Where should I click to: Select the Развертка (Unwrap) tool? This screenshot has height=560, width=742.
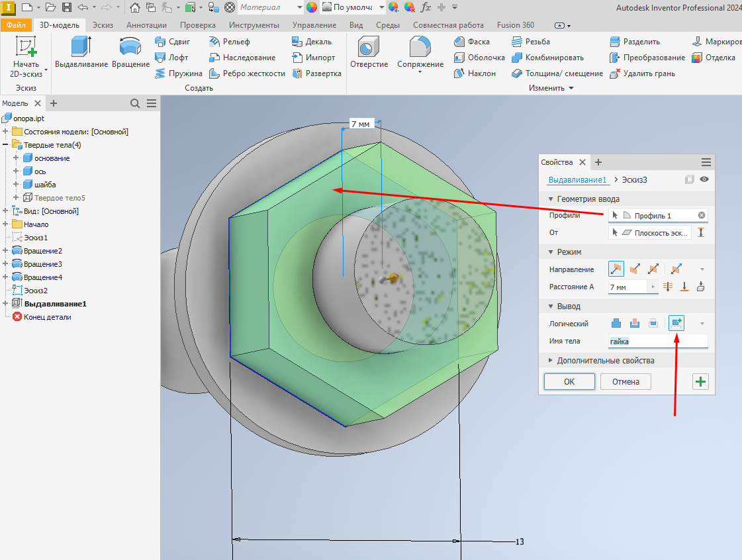[316, 74]
